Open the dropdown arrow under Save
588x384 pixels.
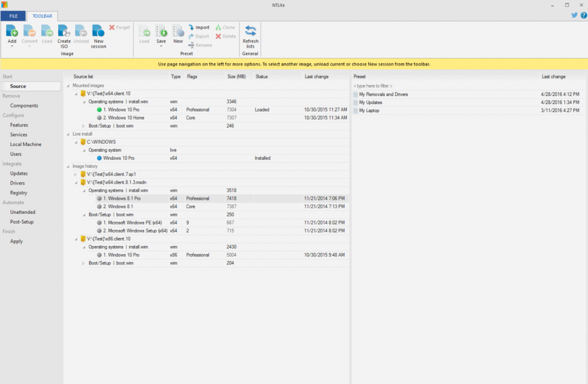tap(161, 46)
